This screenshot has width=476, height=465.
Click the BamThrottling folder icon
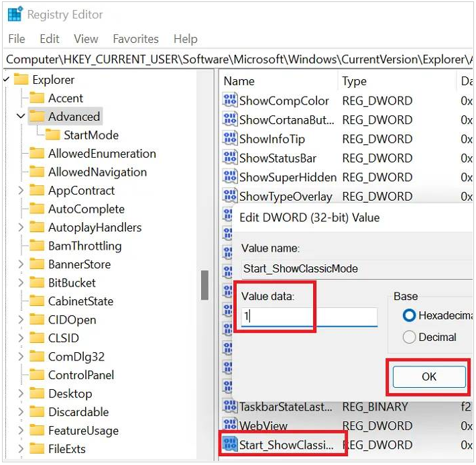click(x=37, y=246)
